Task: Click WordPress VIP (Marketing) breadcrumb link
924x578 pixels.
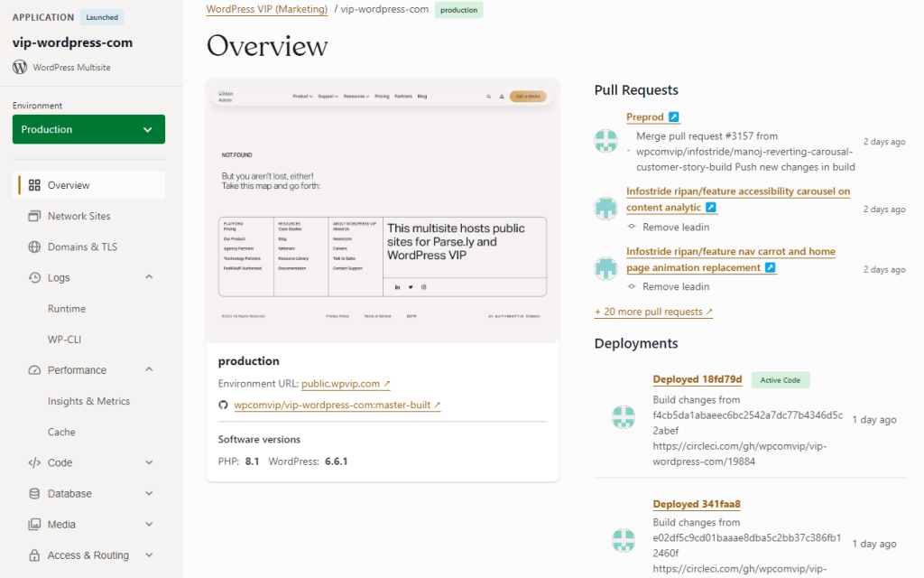Action: tap(267, 9)
